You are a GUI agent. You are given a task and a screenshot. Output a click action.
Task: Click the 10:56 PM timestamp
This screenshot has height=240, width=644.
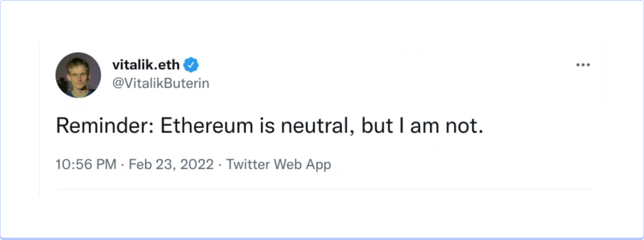pos(86,164)
